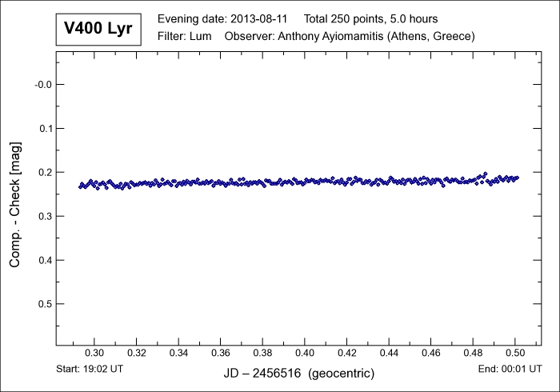Select the 0.44 x-axis tick label
Image resolution: width=560 pixels, height=392 pixels.
389,353
